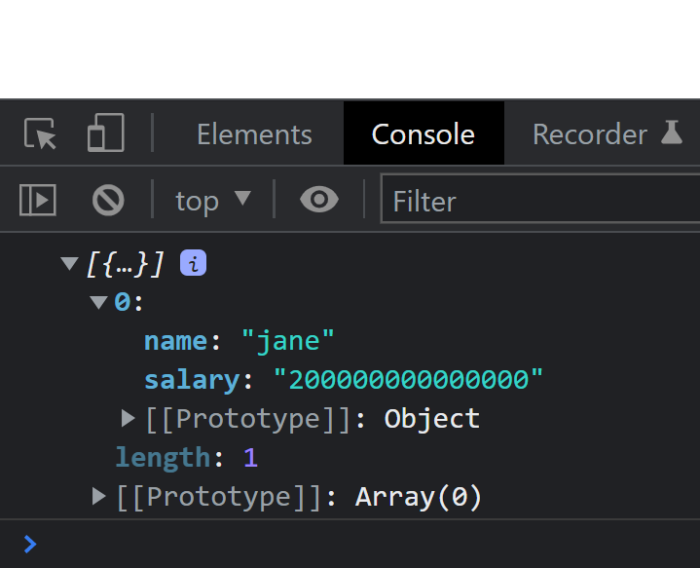Click the Recorder flask experiment icon
Screen dimensions: 700x568
pos(672,133)
